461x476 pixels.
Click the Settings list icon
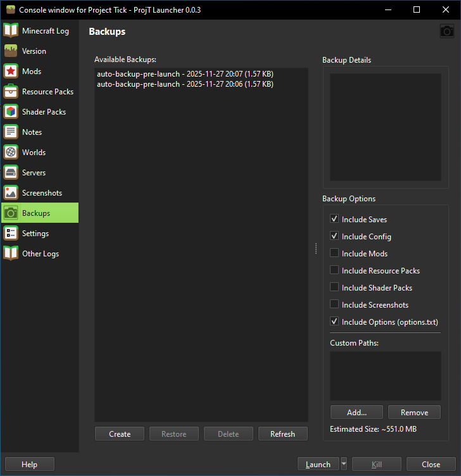(11, 233)
